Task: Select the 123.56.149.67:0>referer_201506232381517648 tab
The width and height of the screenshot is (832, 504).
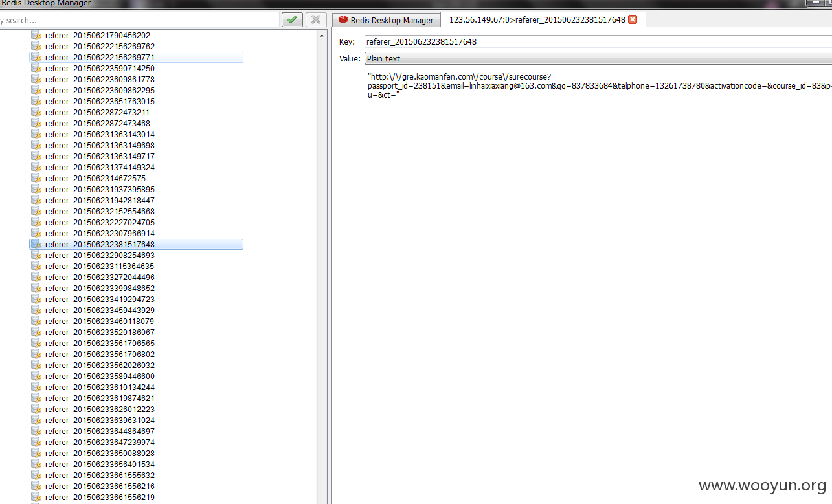Action: pyautogui.click(x=543, y=19)
